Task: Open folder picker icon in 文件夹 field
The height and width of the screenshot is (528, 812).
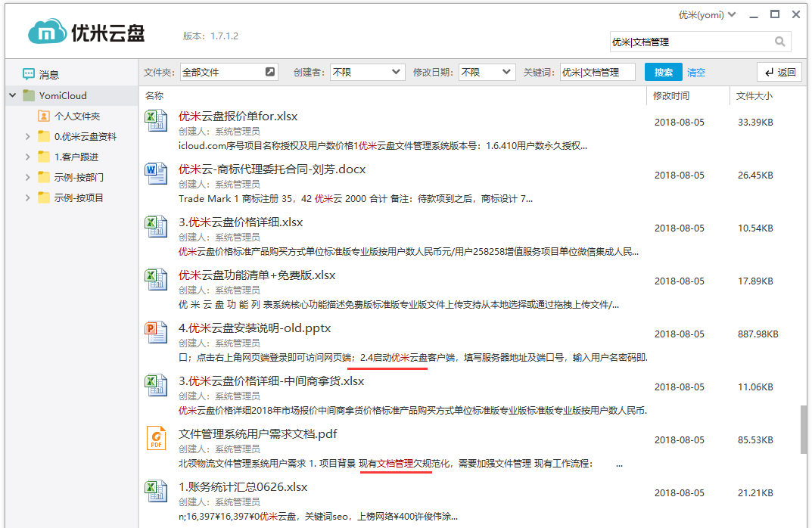Action: click(x=270, y=73)
